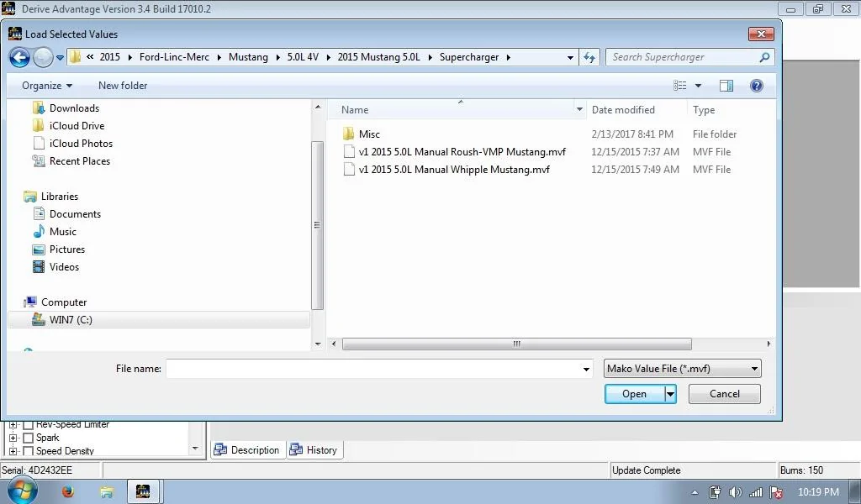Go to the 2015 Mustang 5.0L breadcrumb
Screen dimensions: 861x504
pos(379,57)
